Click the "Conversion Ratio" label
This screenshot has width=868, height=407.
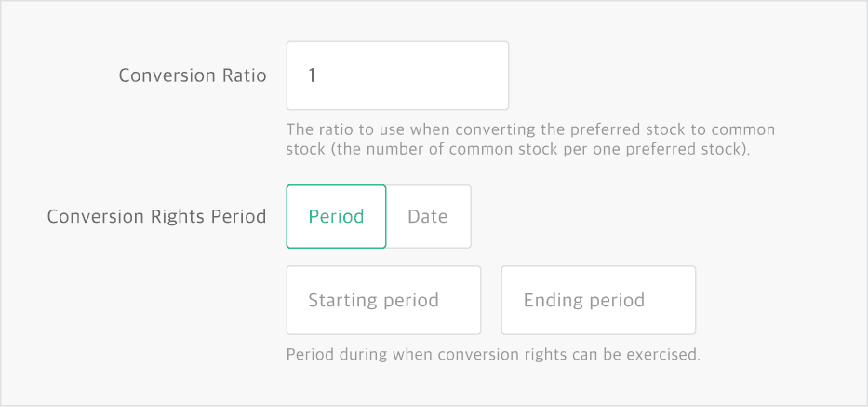pyautogui.click(x=193, y=75)
